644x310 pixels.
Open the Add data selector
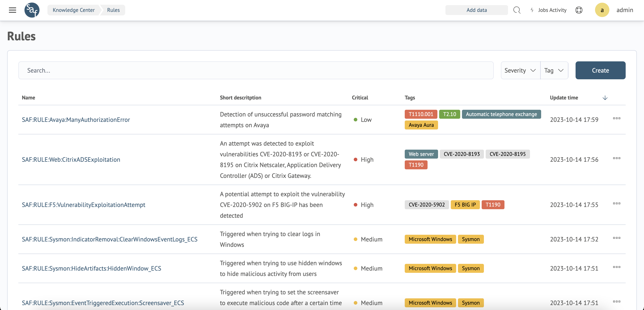476,10
